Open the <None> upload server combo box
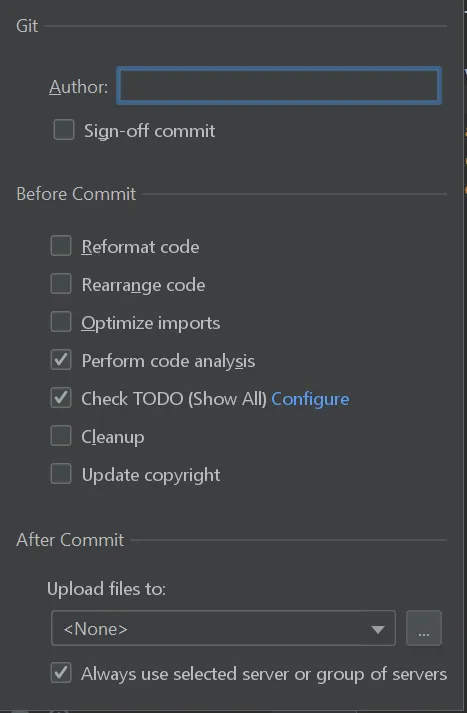467x713 pixels. pos(223,628)
